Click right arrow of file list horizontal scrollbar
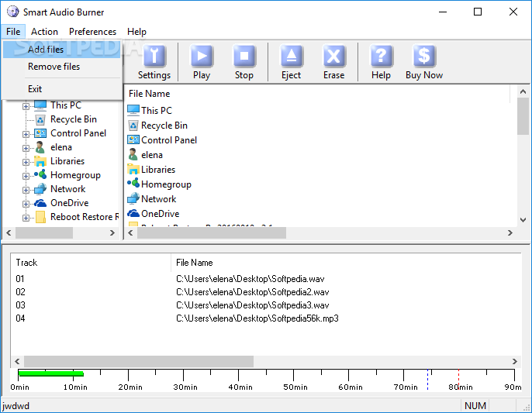 click(x=510, y=233)
